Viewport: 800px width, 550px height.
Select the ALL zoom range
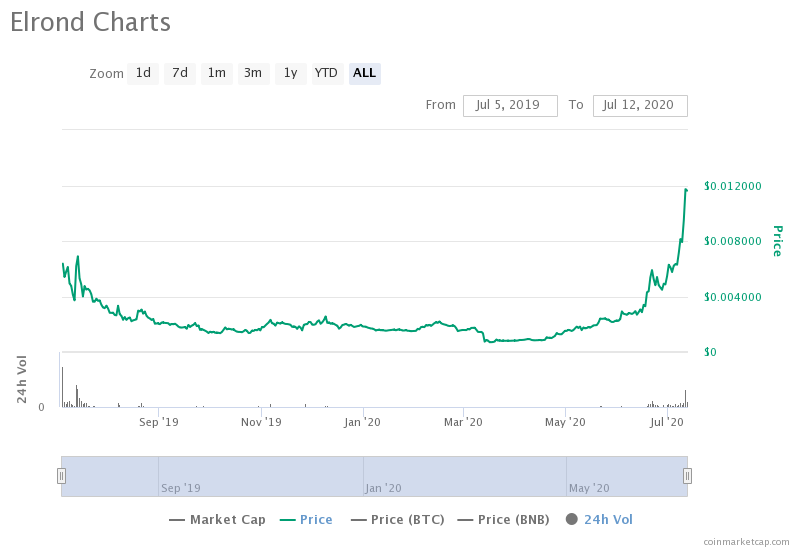click(x=364, y=73)
